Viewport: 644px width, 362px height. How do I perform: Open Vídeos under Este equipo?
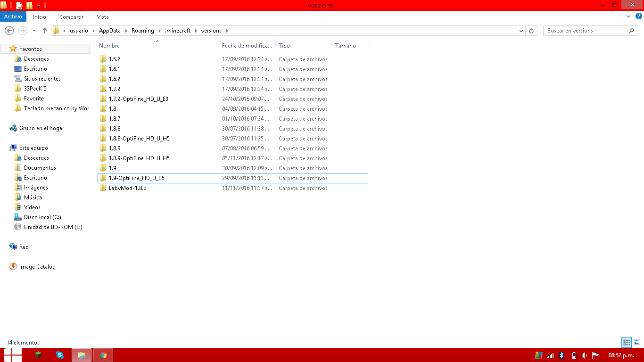32,207
